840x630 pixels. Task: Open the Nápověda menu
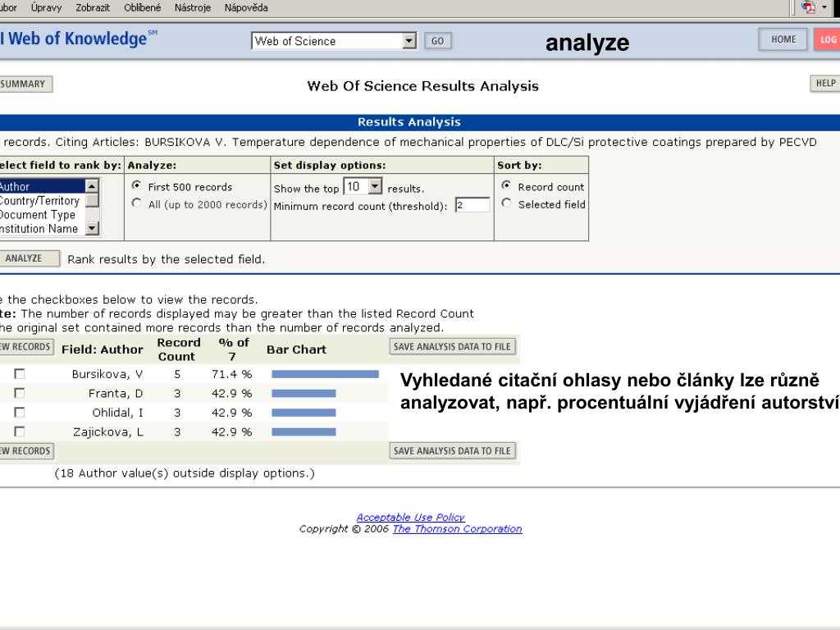point(246,7)
